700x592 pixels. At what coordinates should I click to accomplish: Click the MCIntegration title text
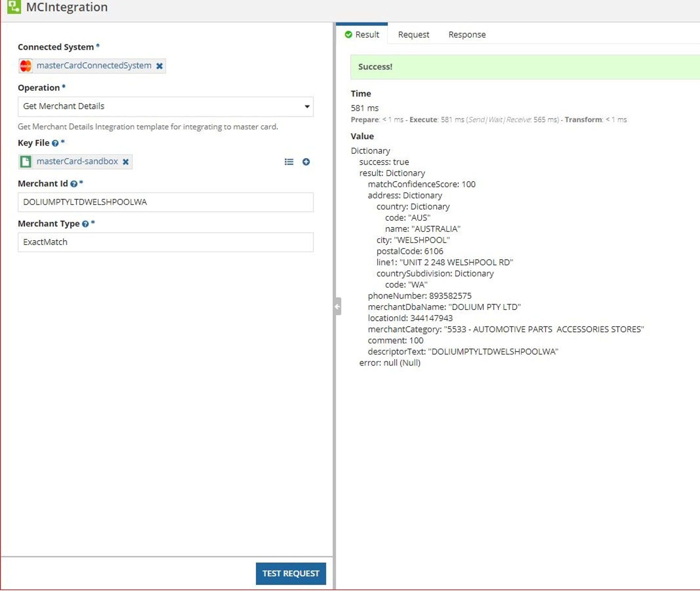[67, 7]
